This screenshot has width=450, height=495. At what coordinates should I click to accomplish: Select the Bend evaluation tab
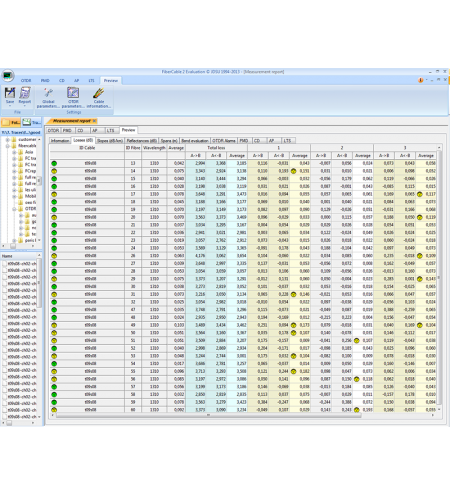click(195, 141)
